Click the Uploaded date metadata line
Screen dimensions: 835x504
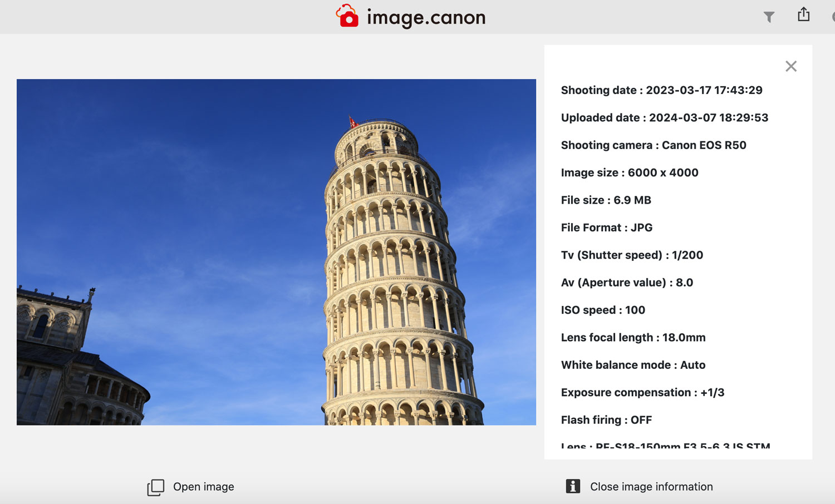pyautogui.click(x=664, y=118)
